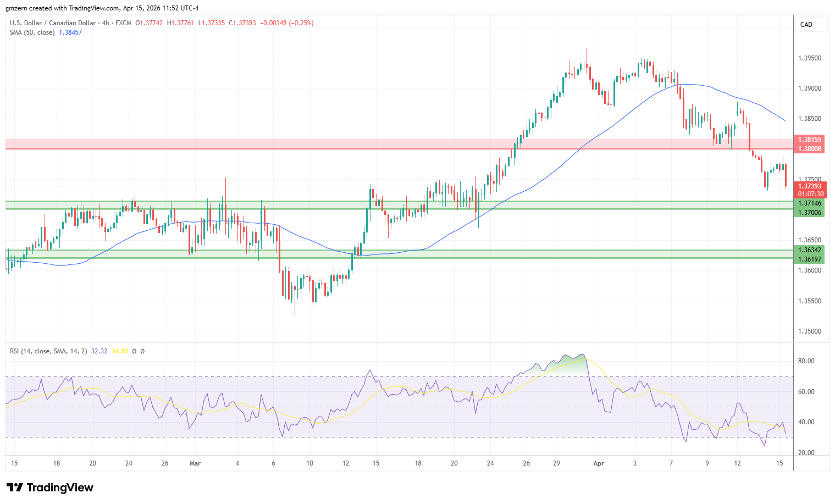Click the open price O1.37742
835x504 pixels.
[x=149, y=23]
